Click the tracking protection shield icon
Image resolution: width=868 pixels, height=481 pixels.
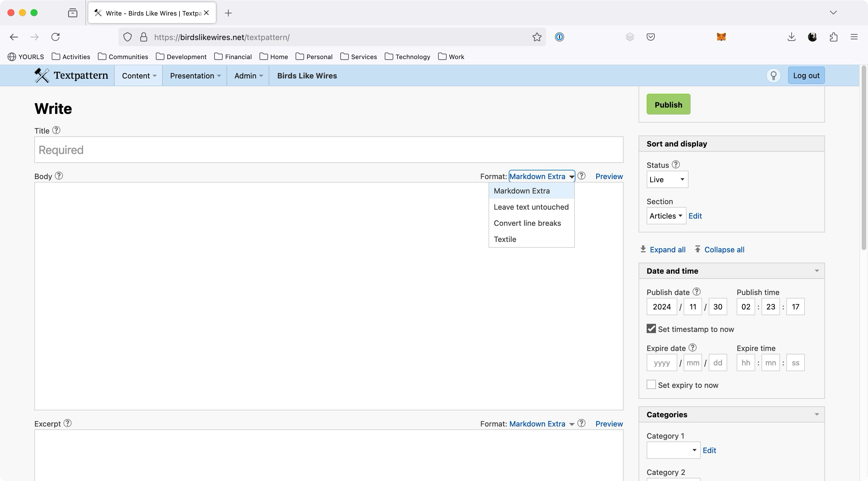coord(127,37)
